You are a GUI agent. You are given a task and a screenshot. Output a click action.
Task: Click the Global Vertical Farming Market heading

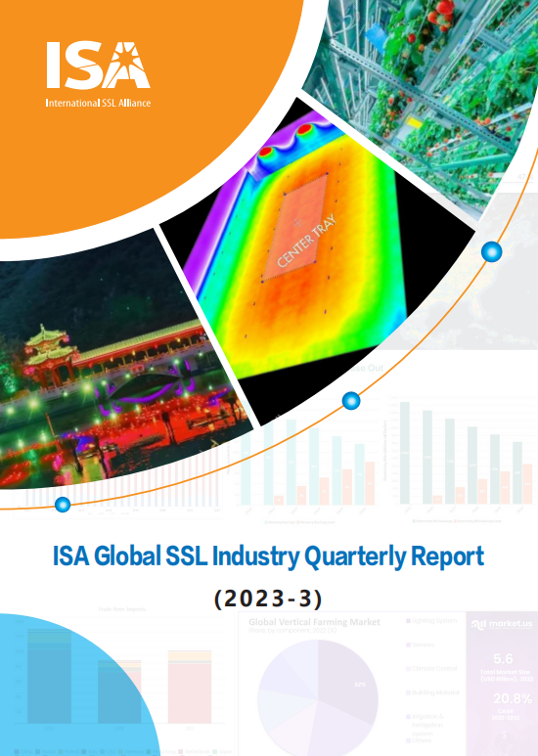click(x=314, y=622)
